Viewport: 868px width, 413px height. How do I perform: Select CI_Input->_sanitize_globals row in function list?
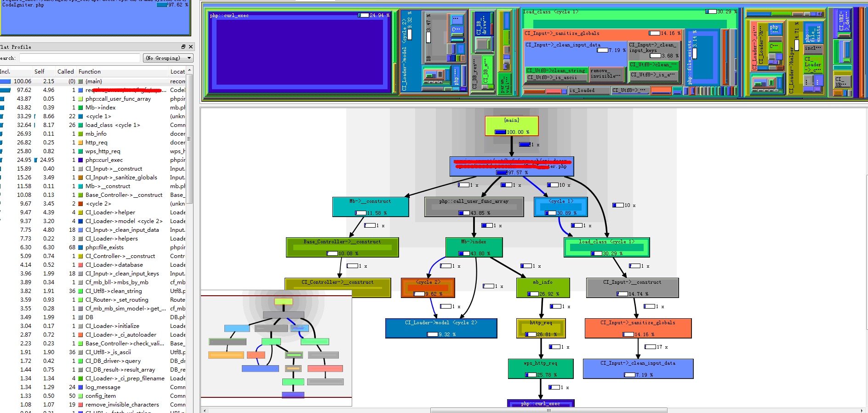93,178
